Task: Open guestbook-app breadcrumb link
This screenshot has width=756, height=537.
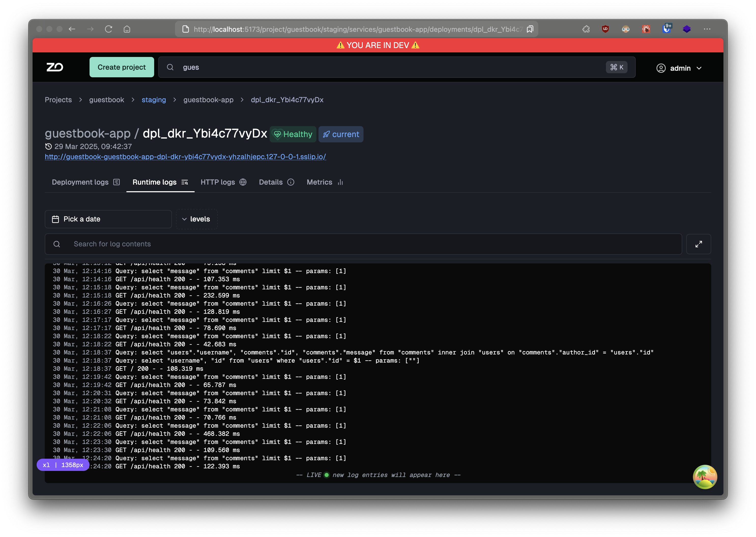Action: (x=208, y=99)
